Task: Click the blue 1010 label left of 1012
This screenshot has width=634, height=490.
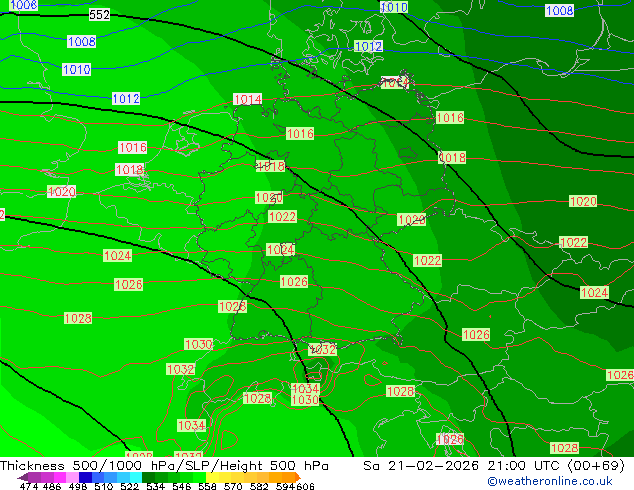Action: coord(76,70)
